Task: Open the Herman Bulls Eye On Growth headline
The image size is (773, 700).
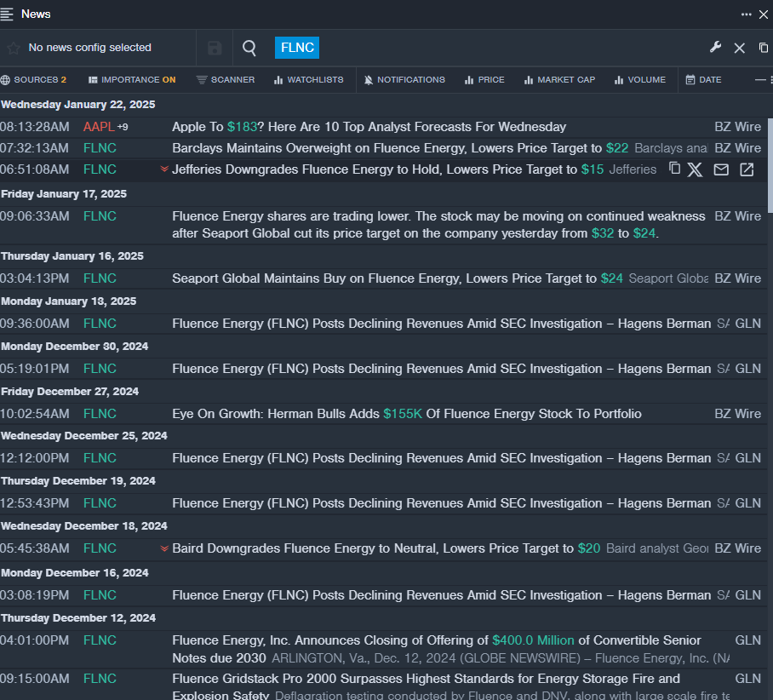Action: [407, 414]
